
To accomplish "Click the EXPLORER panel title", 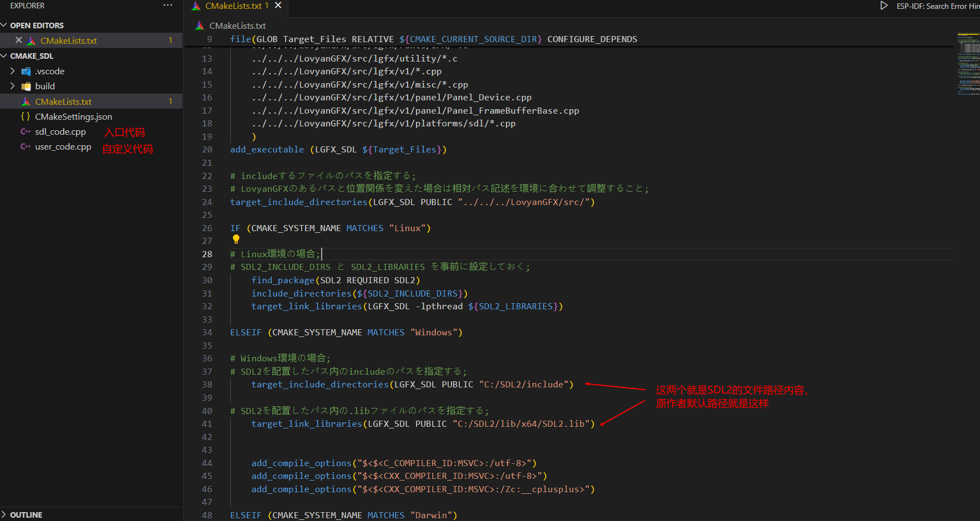I will click(x=27, y=6).
